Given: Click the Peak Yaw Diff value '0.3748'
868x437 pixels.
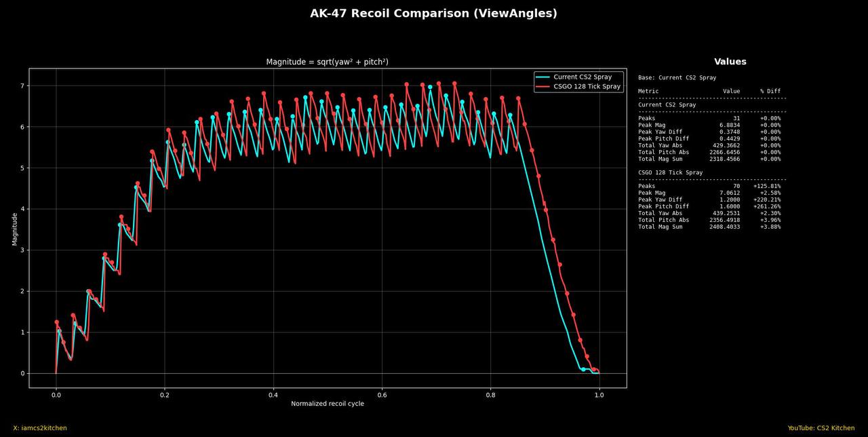Looking at the screenshot, I should [730, 132].
